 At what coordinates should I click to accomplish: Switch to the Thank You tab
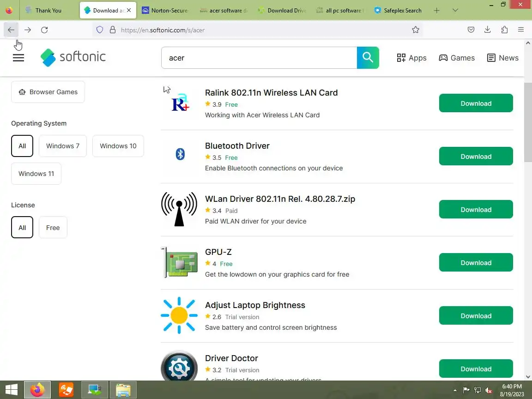click(48, 11)
